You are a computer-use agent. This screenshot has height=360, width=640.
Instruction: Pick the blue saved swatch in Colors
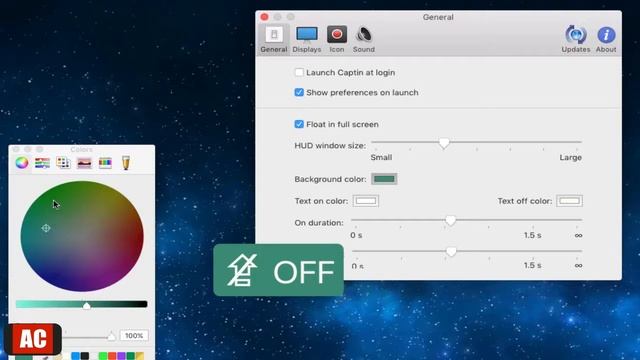click(x=76, y=356)
